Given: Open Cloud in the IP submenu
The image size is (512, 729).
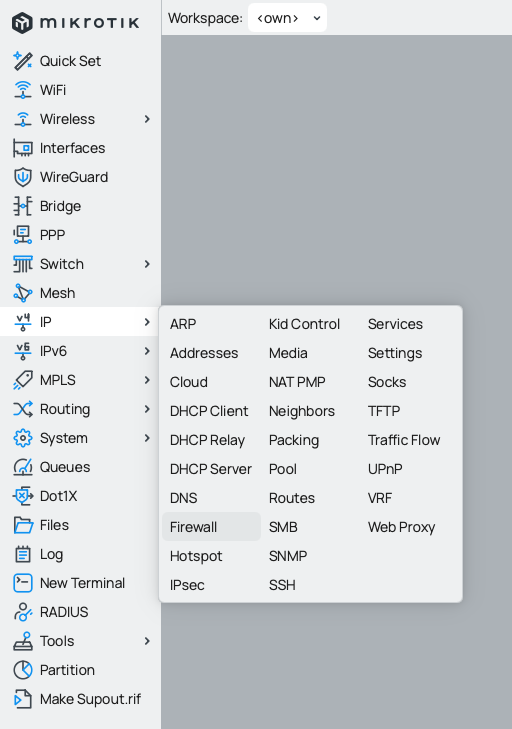Looking at the screenshot, I should (x=188, y=382).
